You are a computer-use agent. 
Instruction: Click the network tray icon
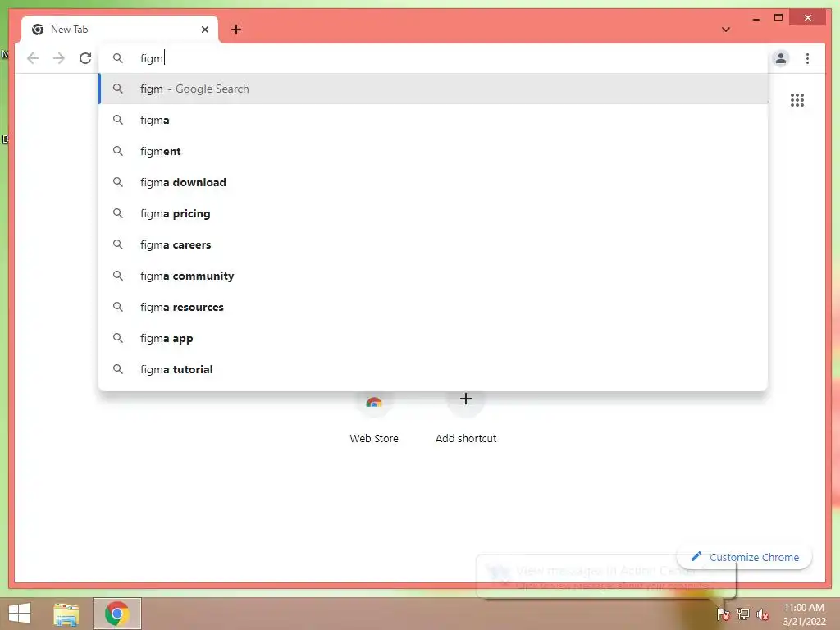[x=743, y=614]
